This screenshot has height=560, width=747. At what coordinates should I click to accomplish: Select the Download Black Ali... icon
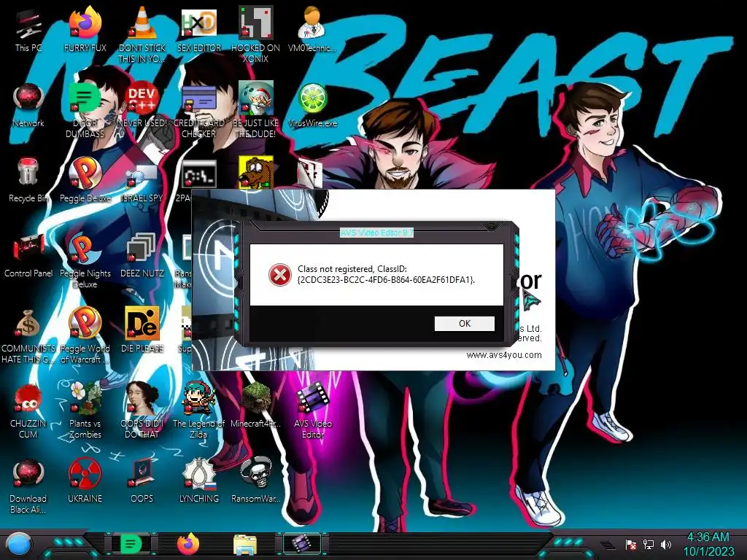click(28, 486)
